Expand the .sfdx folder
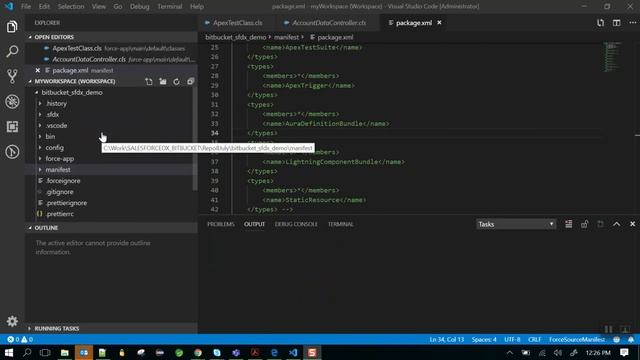Viewport: 640px width, 360px height. click(52, 115)
